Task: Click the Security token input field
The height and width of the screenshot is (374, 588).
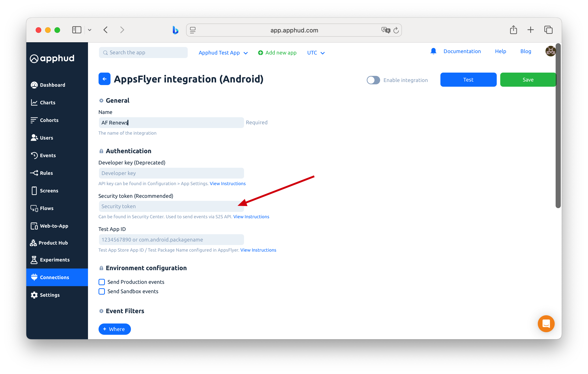Action: coord(171,206)
